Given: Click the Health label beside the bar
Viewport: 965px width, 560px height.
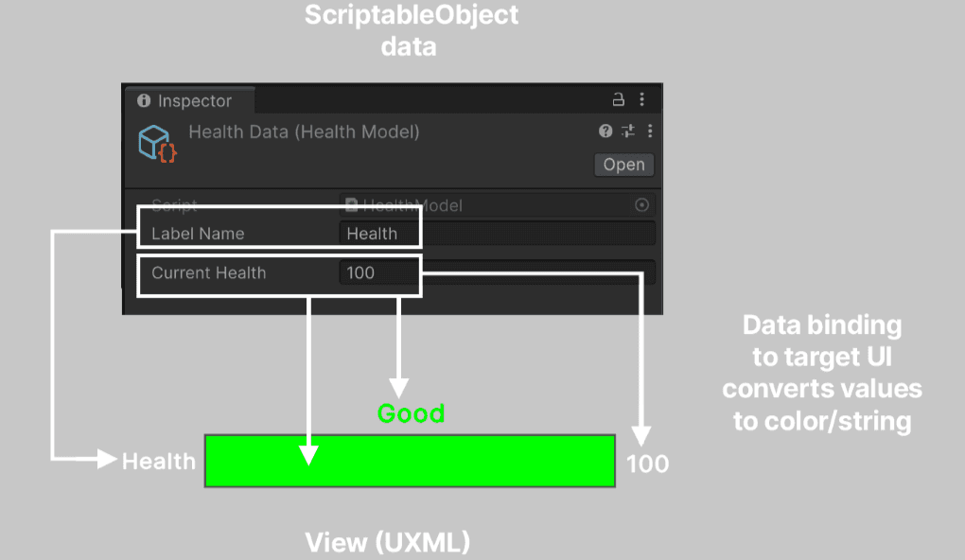Looking at the screenshot, I should pyautogui.click(x=158, y=461).
